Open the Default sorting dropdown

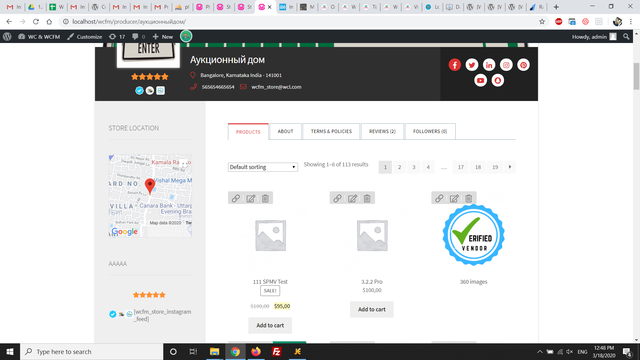(262, 167)
